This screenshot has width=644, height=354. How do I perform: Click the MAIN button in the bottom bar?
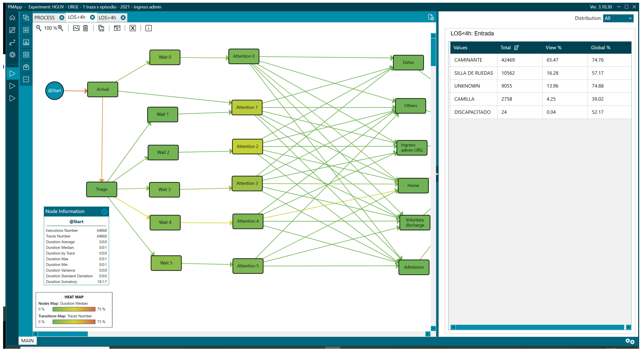tap(28, 340)
